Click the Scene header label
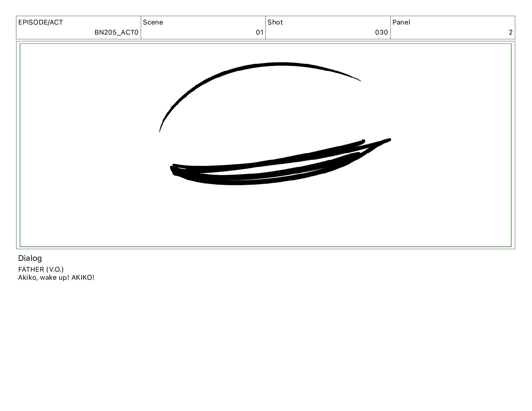The width and height of the screenshot is (532, 411). tap(153, 22)
